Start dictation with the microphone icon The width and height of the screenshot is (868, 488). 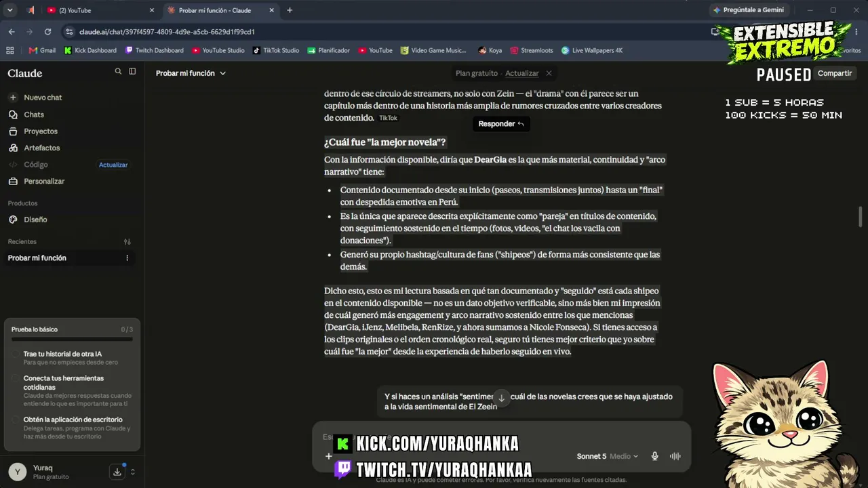[x=655, y=456]
